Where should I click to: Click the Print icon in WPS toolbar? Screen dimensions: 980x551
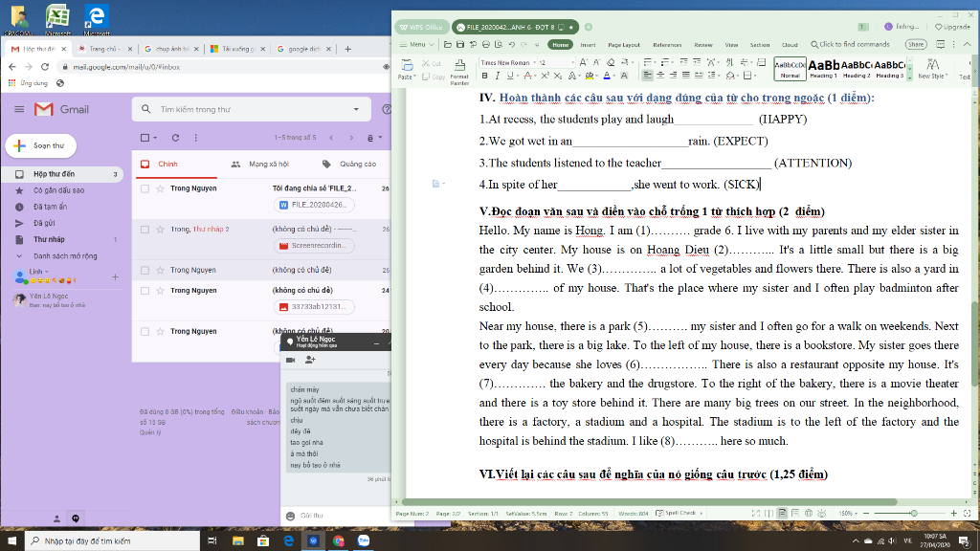coord(485,44)
